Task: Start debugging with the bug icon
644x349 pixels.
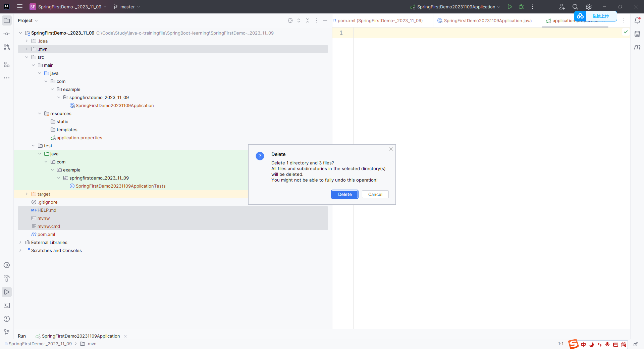Action: (x=521, y=7)
